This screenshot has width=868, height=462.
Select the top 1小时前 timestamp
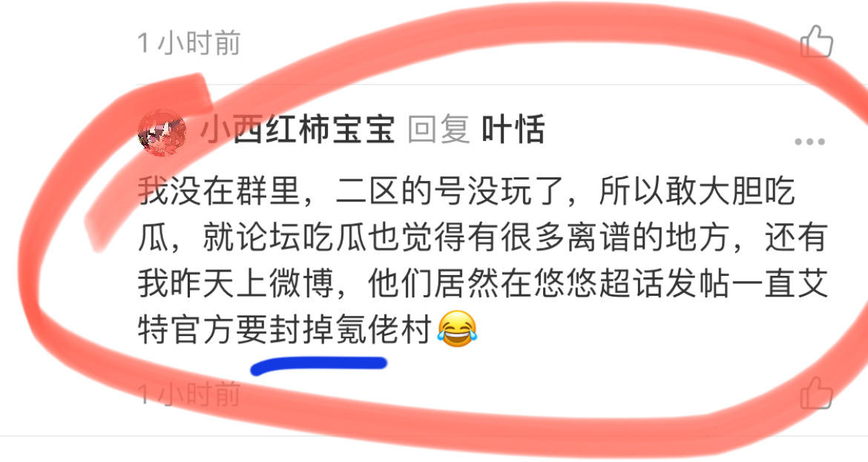click(188, 42)
